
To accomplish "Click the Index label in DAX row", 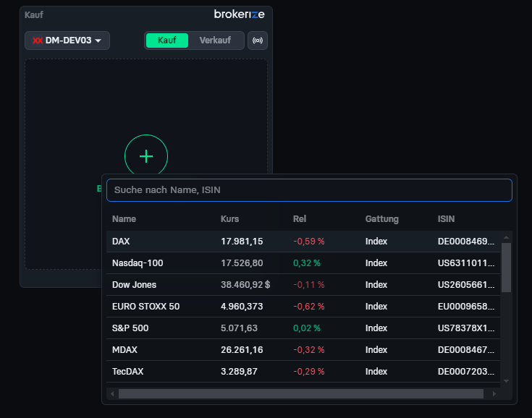I will click(376, 242).
